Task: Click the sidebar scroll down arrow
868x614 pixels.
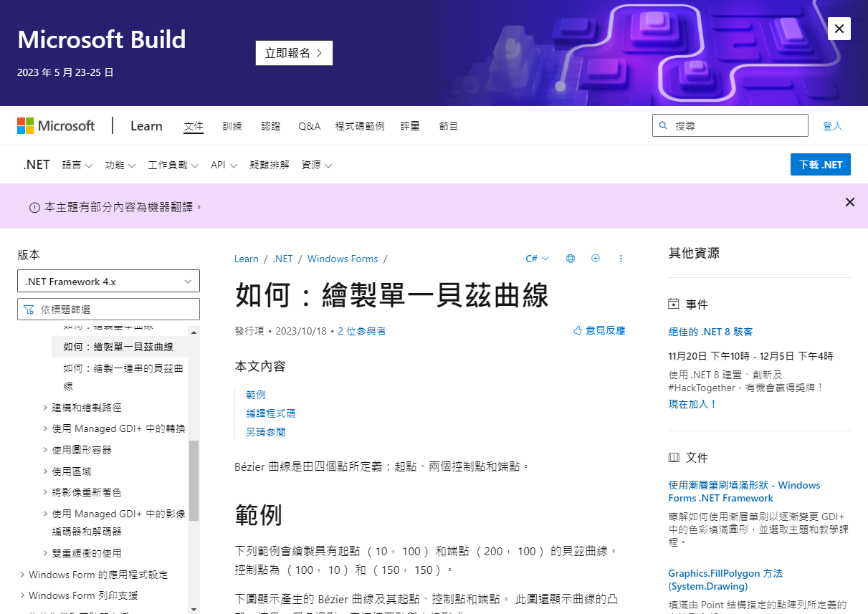Action: coord(194,609)
